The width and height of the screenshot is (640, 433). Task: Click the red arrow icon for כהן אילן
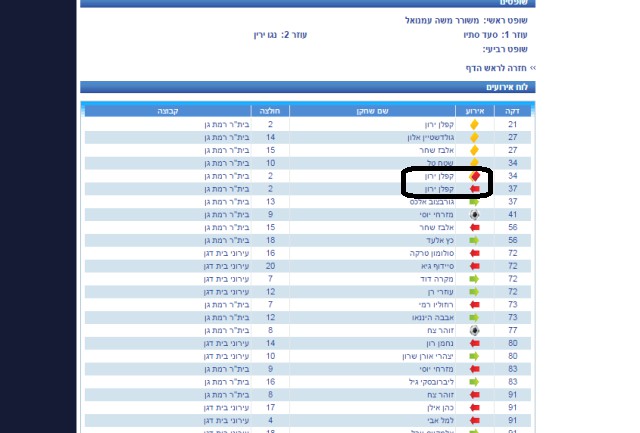point(474,408)
